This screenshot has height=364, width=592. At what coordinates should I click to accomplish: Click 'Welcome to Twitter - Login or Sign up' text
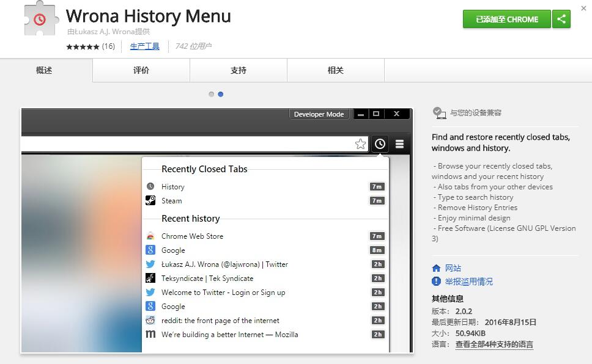(223, 293)
